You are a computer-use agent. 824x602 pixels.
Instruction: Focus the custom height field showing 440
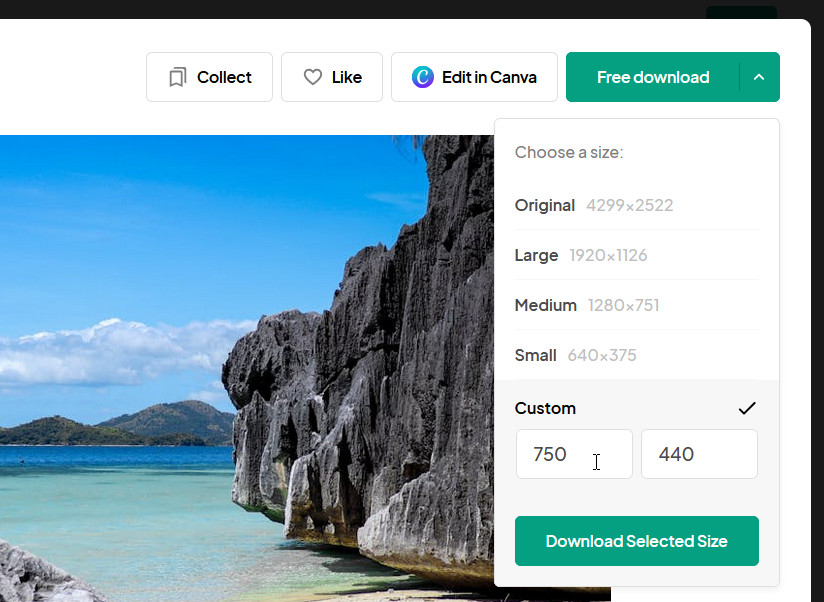pos(699,454)
